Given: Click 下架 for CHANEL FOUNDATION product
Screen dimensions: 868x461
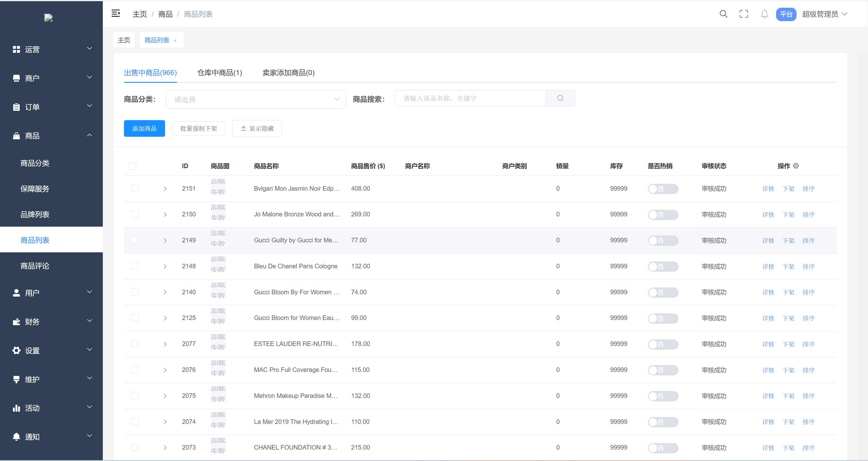Looking at the screenshot, I should coord(789,448).
